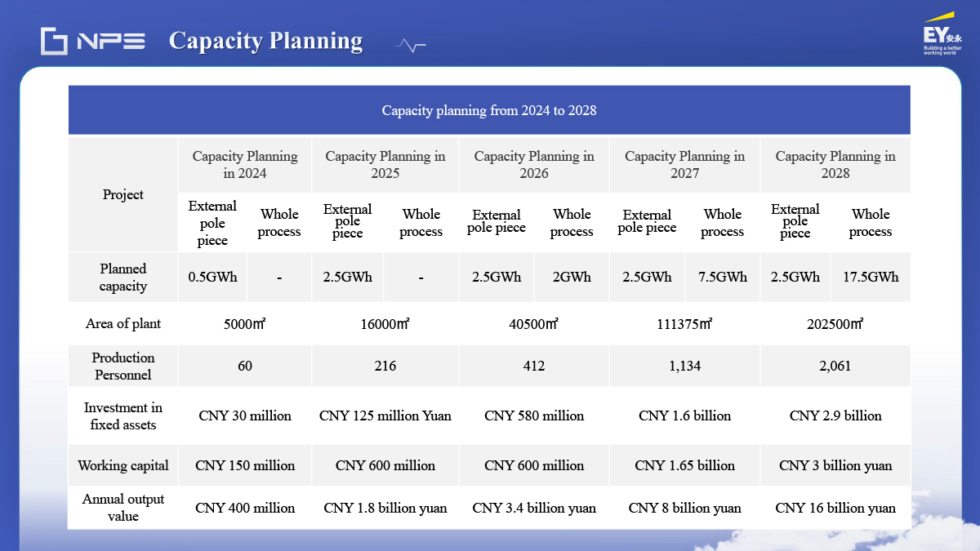Click 'Whole process' under 2026
980x551 pixels.
pyautogui.click(x=572, y=223)
